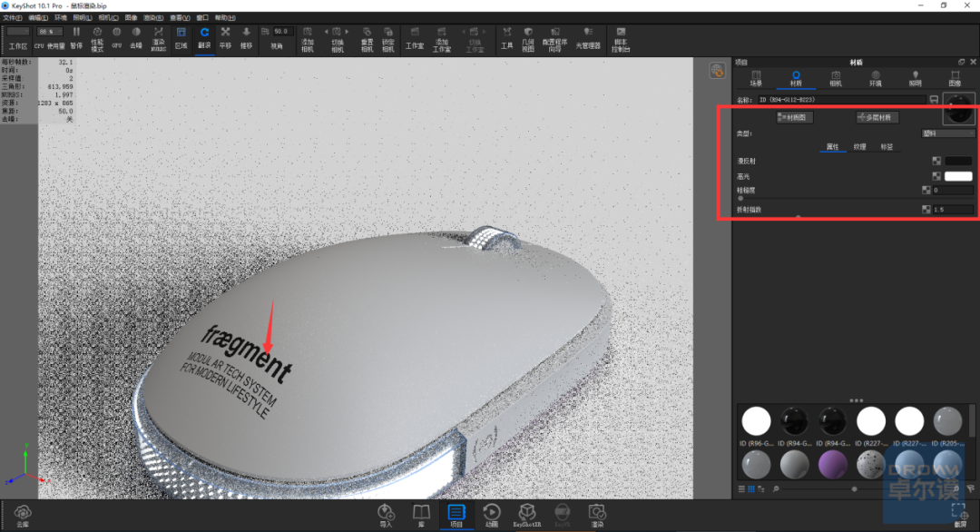Click the material name field (名称)
Viewport: 980px width, 532px height.
[841, 99]
